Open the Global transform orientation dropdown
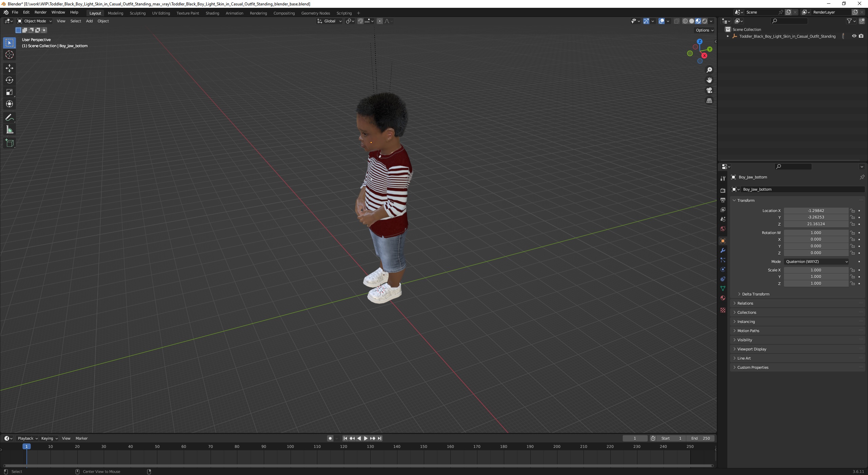 pos(330,21)
